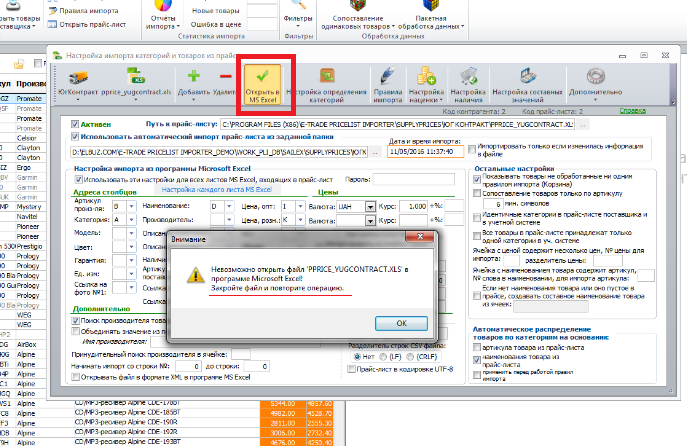Image resolution: width=687 pixels, height=446 pixels.
Task: Toggle Сопоставление товаров только по артикулу
Action: tap(477, 193)
